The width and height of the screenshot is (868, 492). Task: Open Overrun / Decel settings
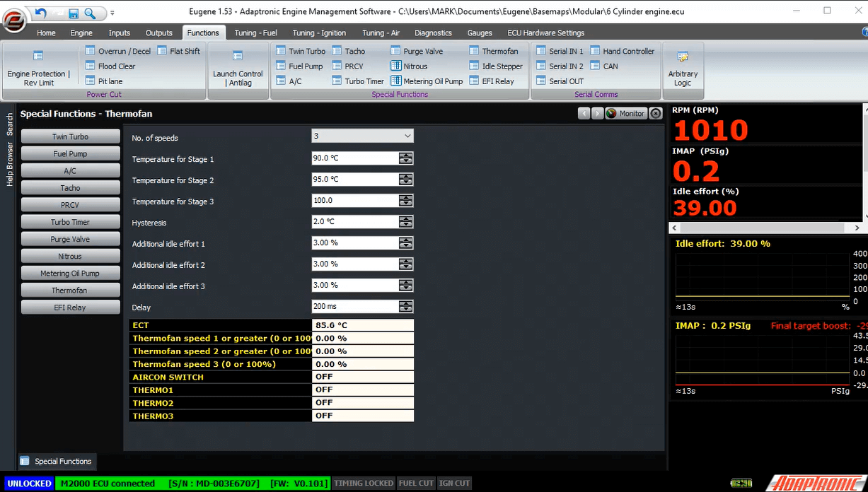point(118,51)
